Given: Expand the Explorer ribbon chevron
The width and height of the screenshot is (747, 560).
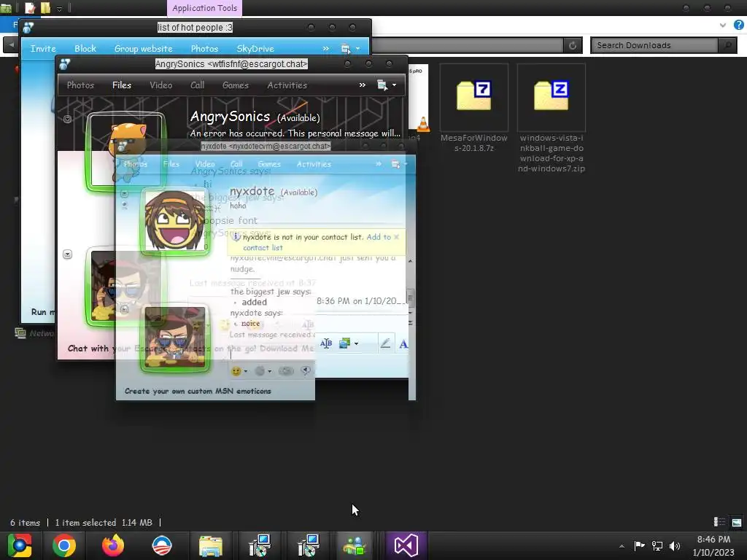Looking at the screenshot, I should click(x=723, y=25).
